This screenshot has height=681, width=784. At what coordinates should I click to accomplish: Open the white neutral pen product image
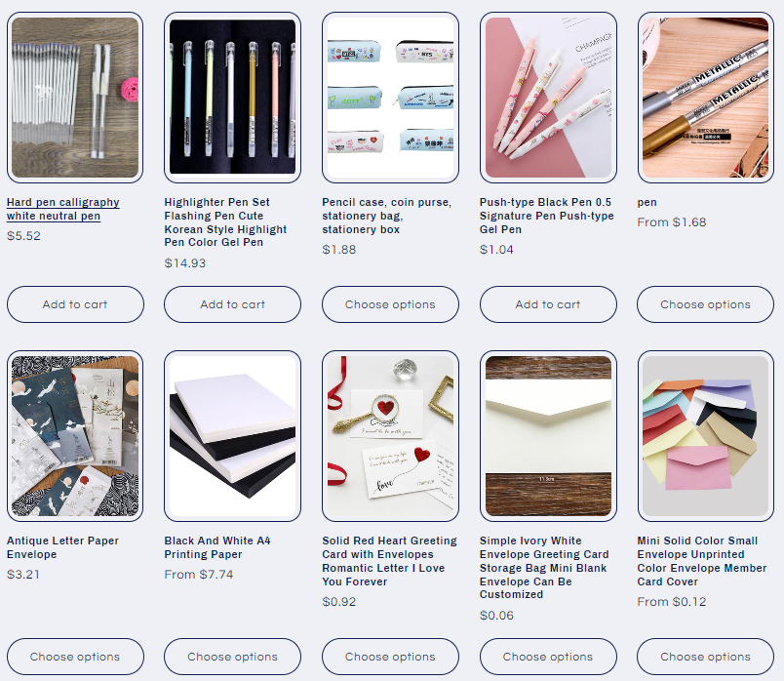(75, 98)
